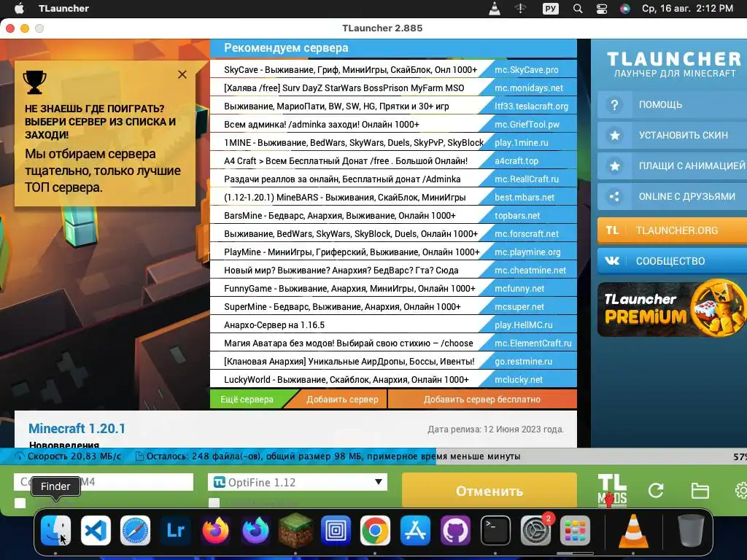The width and height of the screenshot is (747, 560).
Task: Open System Preferences with the badge
Action: click(535, 530)
